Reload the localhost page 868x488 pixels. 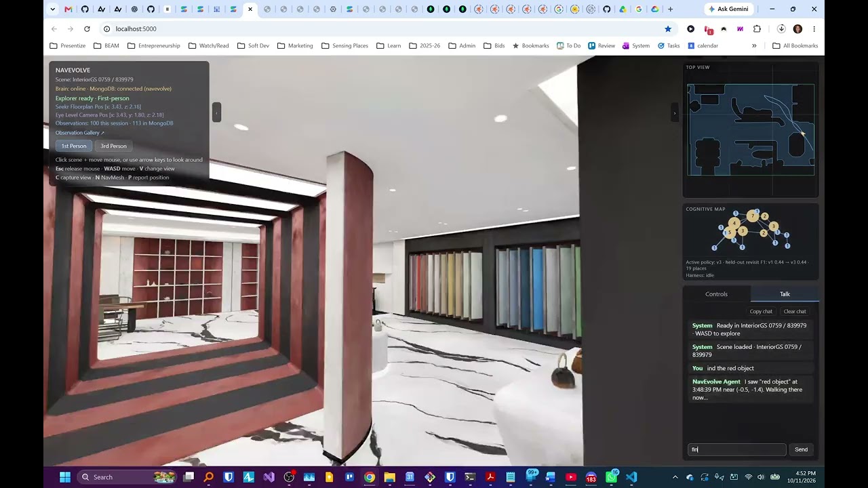[87, 29]
